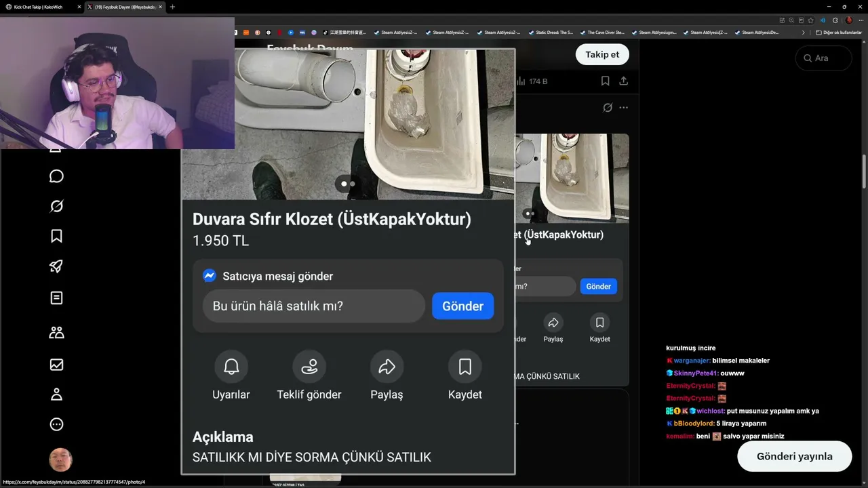Click the post image thumbnail in background
The width and height of the screenshot is (868, 488).
(572, 178)
